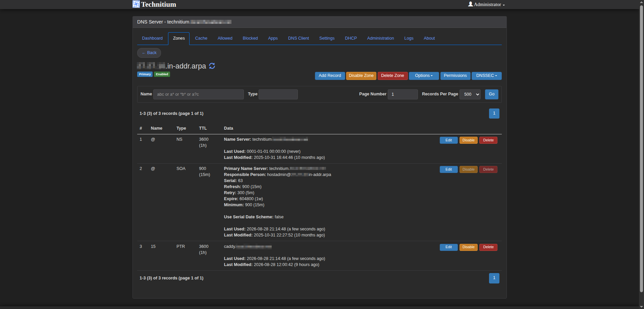
Task: Delete the NS record
Action: click(x=488, y=140)
